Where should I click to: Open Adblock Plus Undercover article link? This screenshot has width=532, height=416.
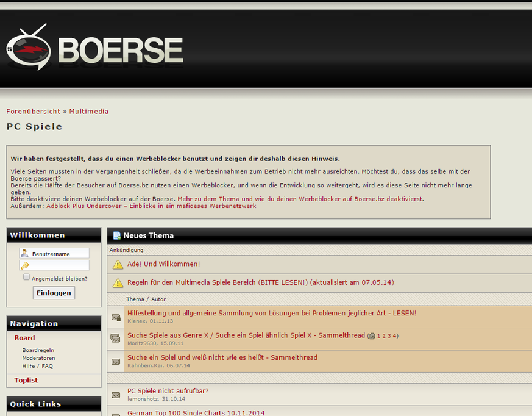tap(151, 206)
